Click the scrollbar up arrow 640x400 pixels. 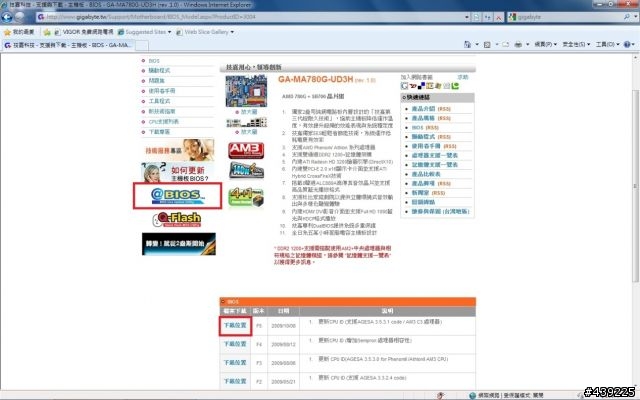pos(636,58)
